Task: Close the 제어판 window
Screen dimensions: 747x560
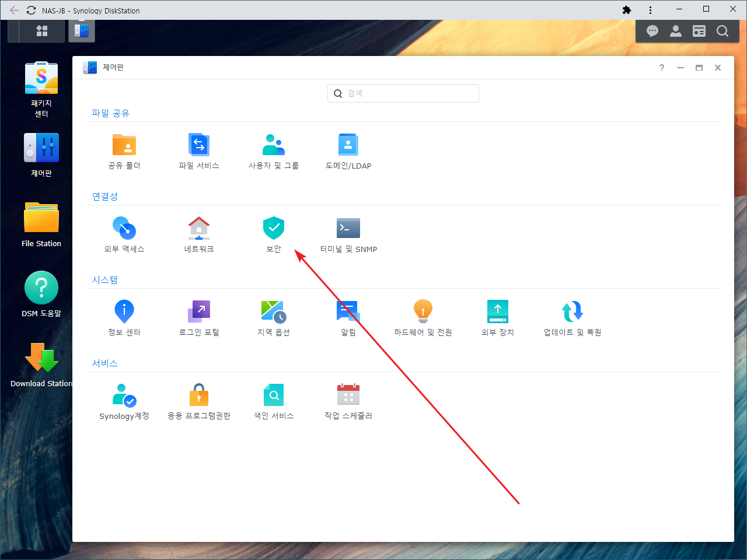Action: click(718, 68)
